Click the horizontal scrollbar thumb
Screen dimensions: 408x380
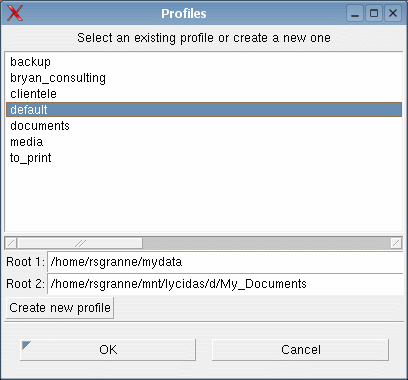point(80,243)
